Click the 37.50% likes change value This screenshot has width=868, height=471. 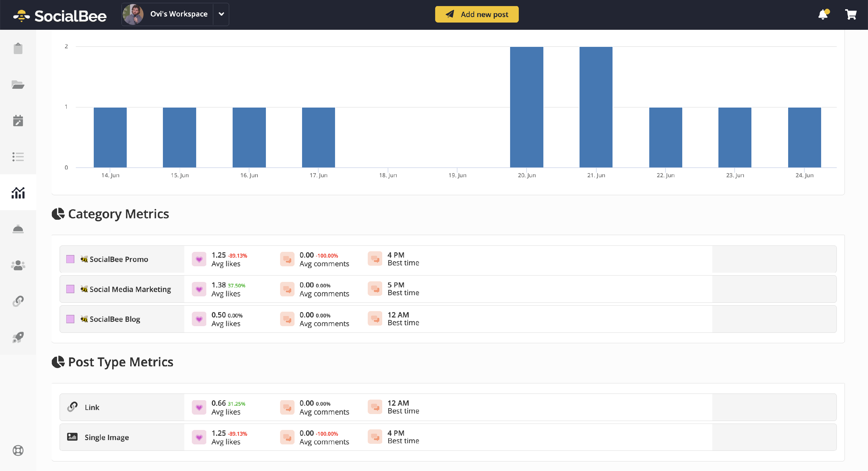[237, 285]
